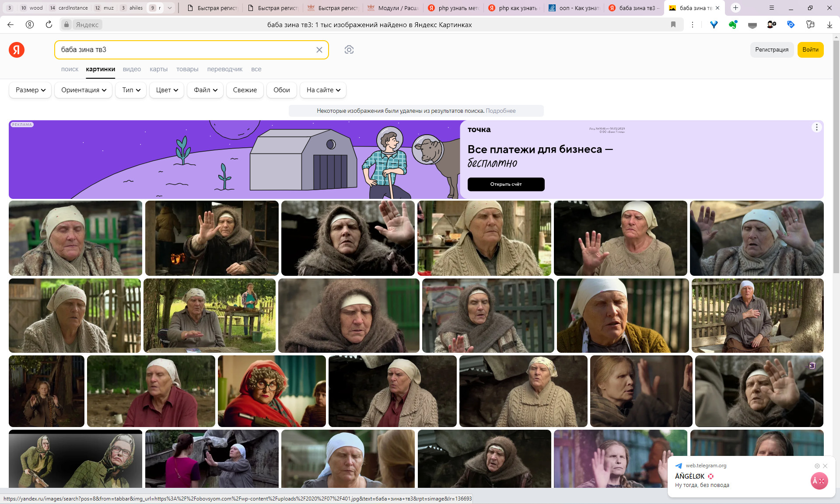Clear the search field with the X
This screenshot has height=504, width=840.
(319, 50)
